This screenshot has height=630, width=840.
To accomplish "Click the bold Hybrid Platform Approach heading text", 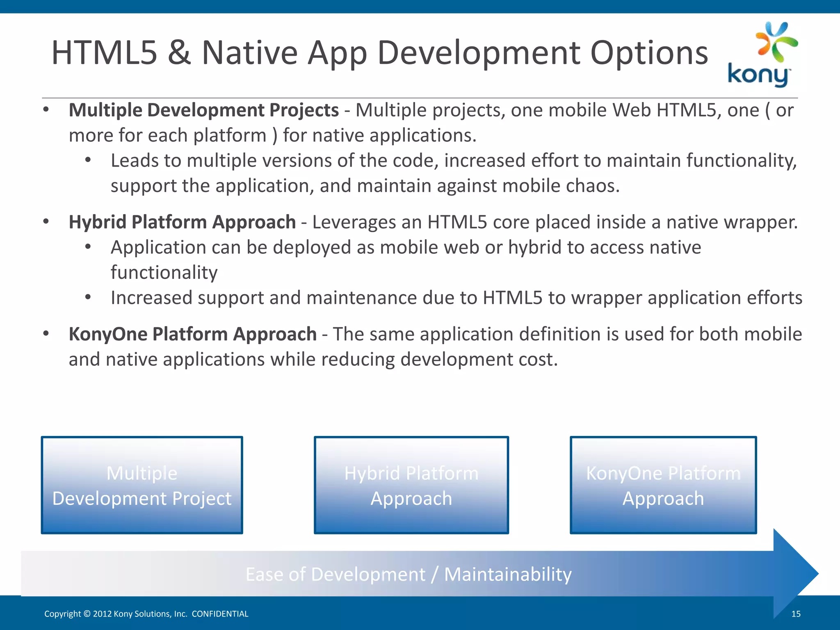I will pos(182,222).
